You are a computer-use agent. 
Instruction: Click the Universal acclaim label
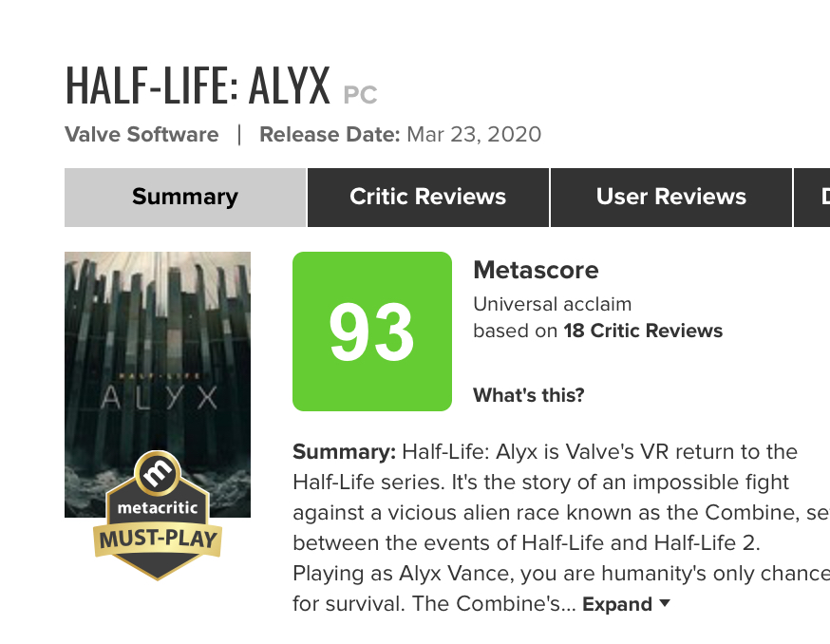click(x=552, y=304)
